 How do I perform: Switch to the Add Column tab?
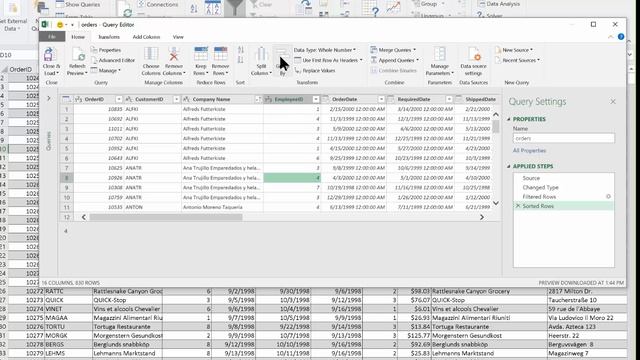click(146, 37)
